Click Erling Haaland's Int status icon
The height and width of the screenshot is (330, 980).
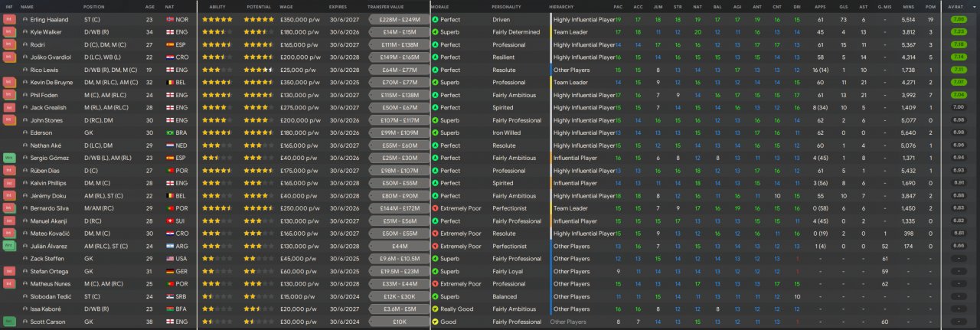[x=9, y=19]
